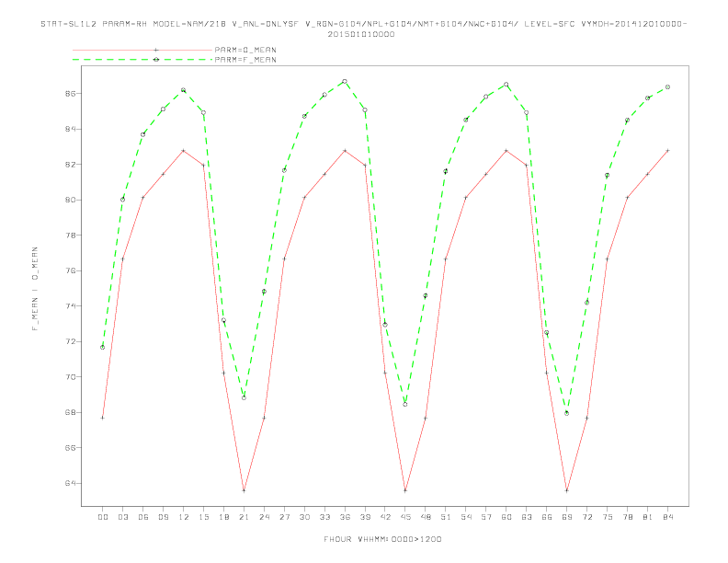
Task: Click the red O_MEAN plus point at hour 21
Action: tap(244, 490)
